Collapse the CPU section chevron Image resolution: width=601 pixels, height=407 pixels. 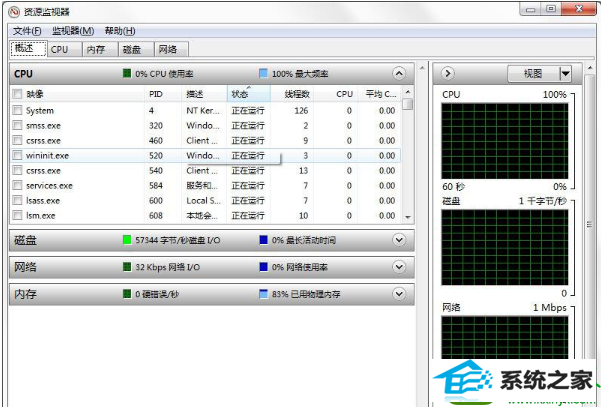[399, 73]
